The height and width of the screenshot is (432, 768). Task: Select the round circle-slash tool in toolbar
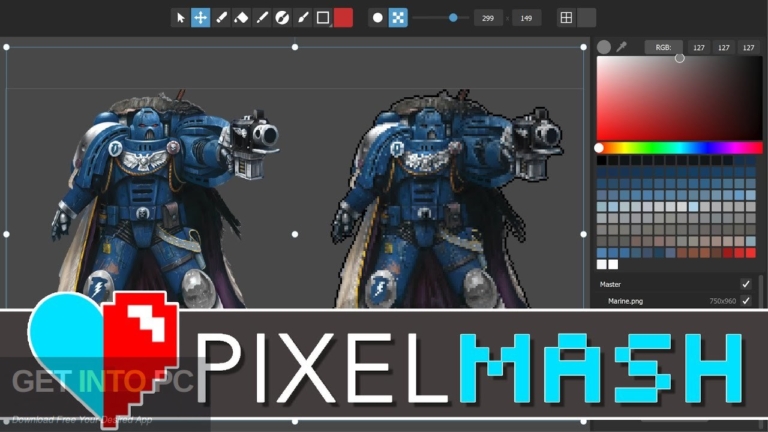(282, 18)
